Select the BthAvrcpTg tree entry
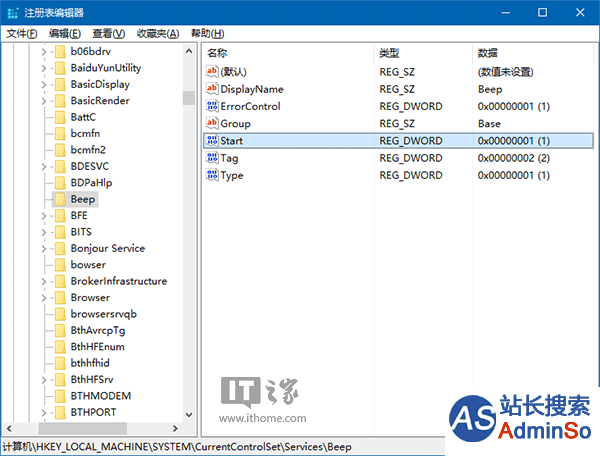 [x=98, y=331]
